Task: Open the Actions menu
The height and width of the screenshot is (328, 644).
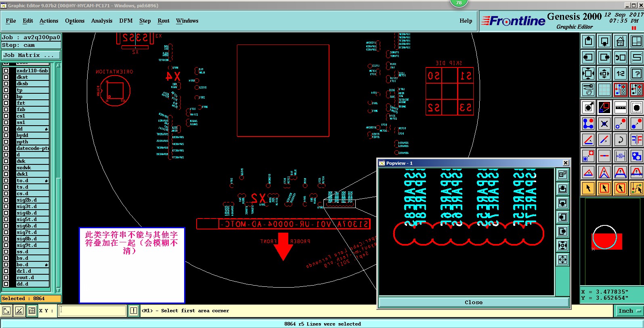Action: click(x=49, y=21)
